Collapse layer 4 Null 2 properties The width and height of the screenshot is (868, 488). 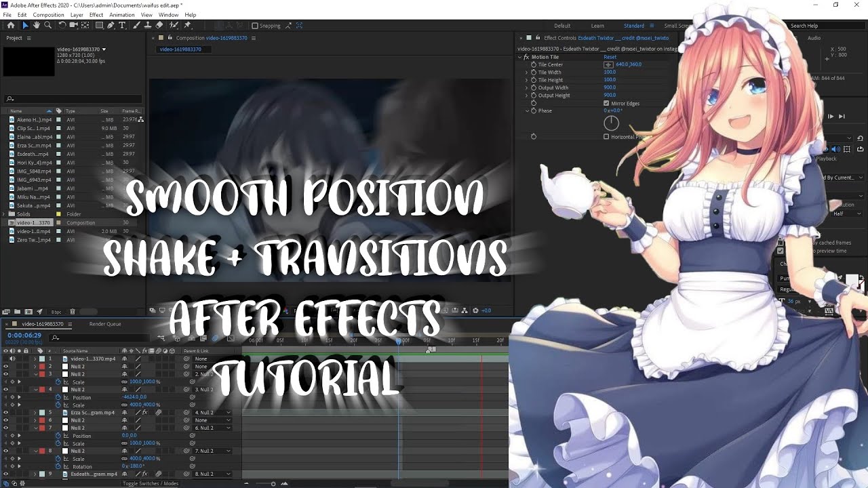pos(35,390)
